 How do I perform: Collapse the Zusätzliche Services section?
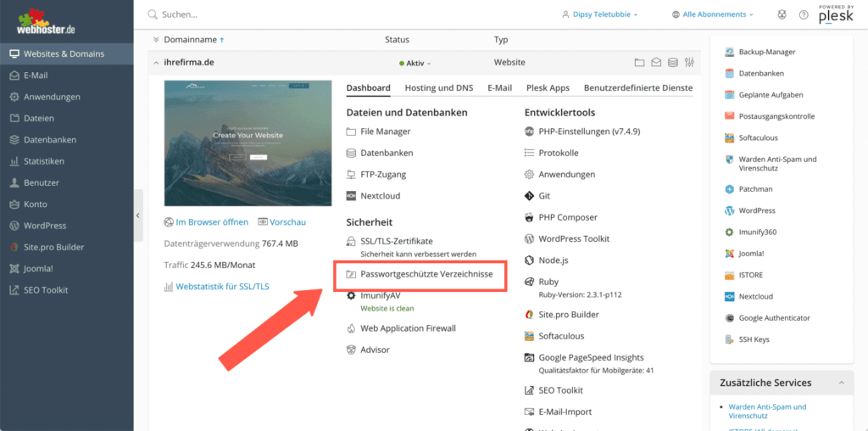pos(841,383)
